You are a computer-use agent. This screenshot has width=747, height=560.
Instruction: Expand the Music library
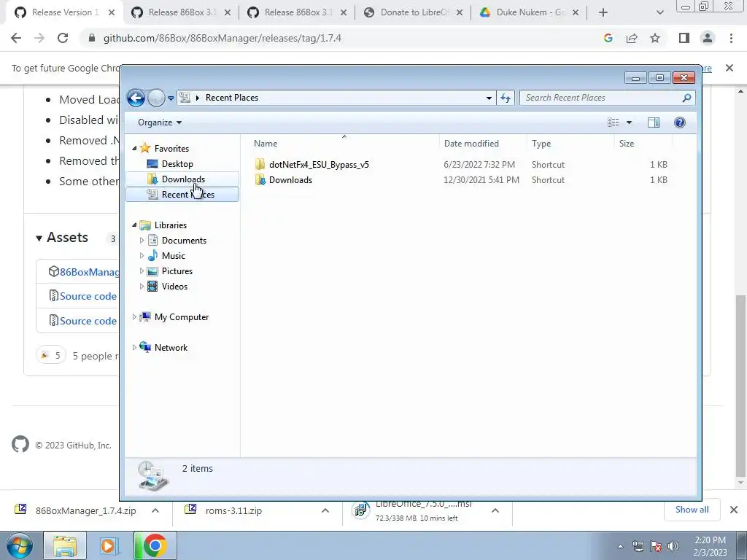[142, 256]
